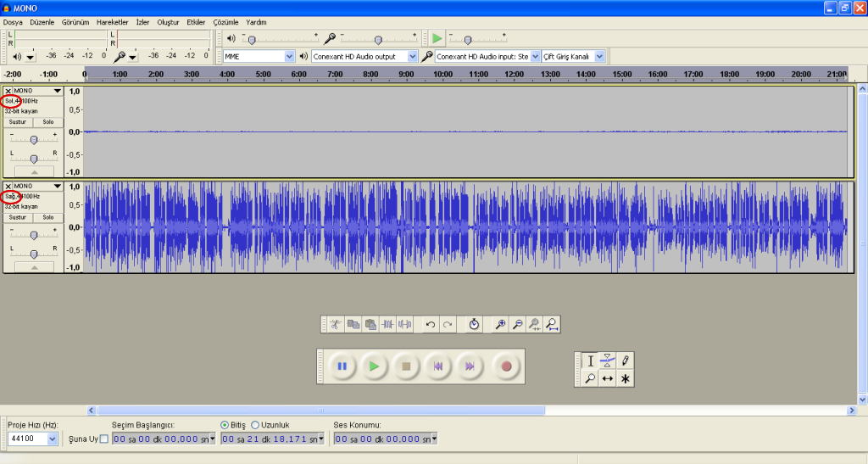Click the Stop transport button
This screenshot has height=464, width=868.
pyautogui.click(x=406, y=366)
